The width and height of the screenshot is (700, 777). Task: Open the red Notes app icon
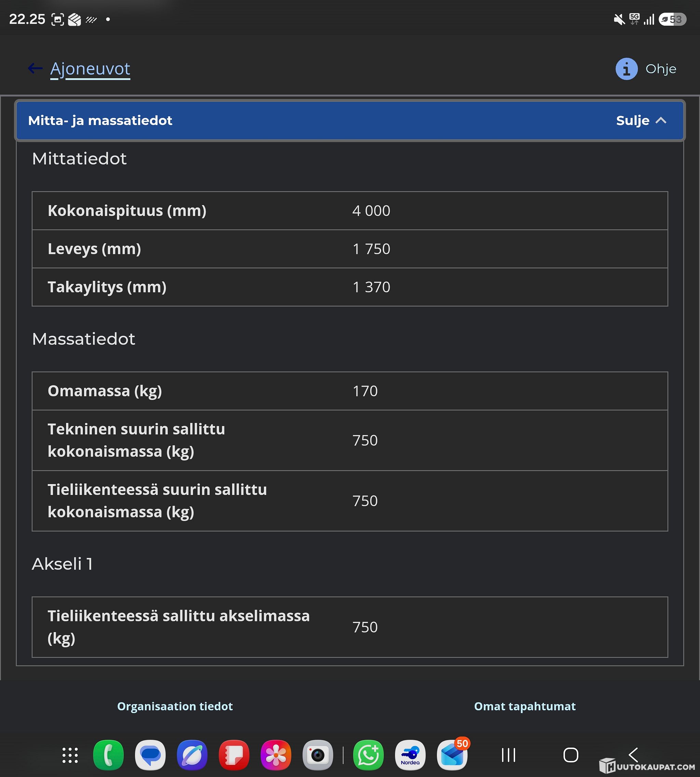coord(234,755)
